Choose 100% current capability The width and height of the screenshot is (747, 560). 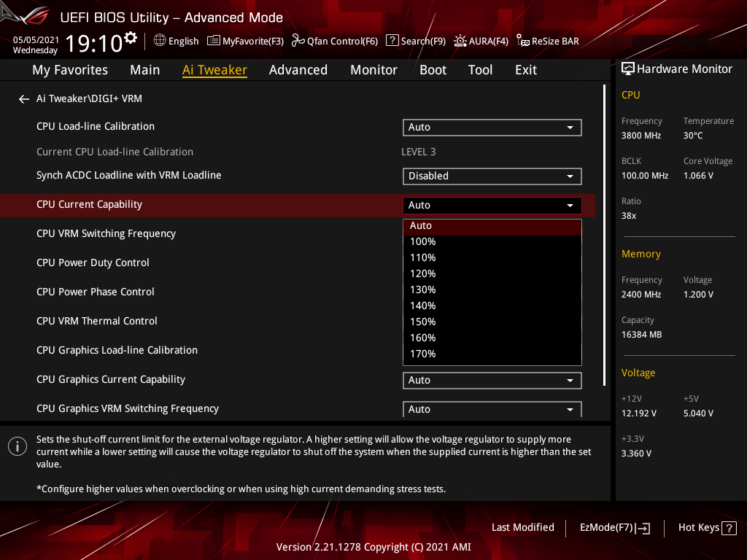tap(492, 242)
